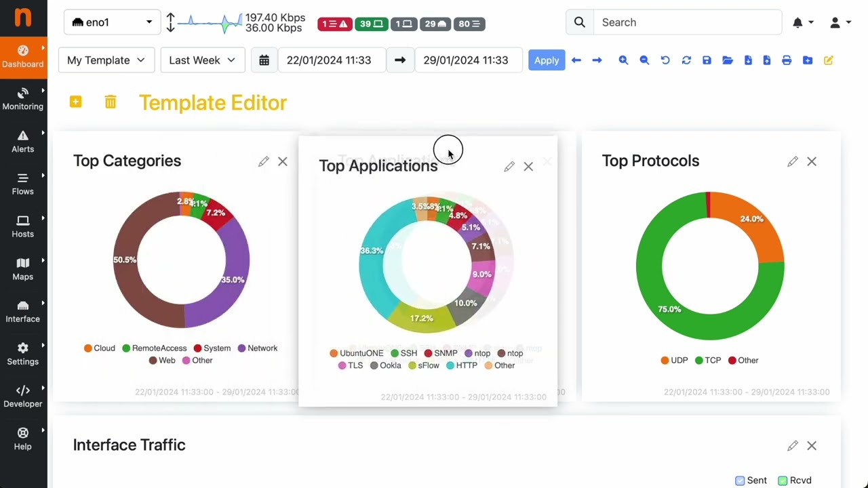The height and width of the screenshot is (488, 868).
Task: Open the Interface sidebar section
Action: (x=23, y=312)
